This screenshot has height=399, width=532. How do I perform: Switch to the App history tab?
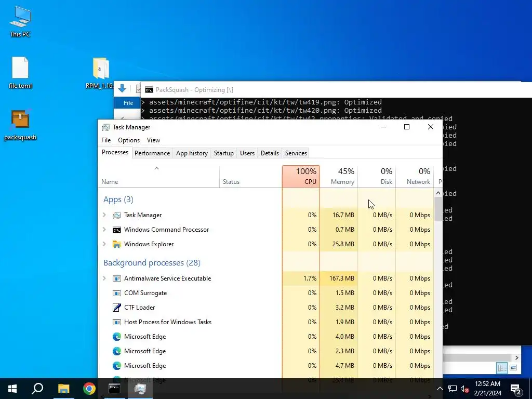(x=192, y=153)
